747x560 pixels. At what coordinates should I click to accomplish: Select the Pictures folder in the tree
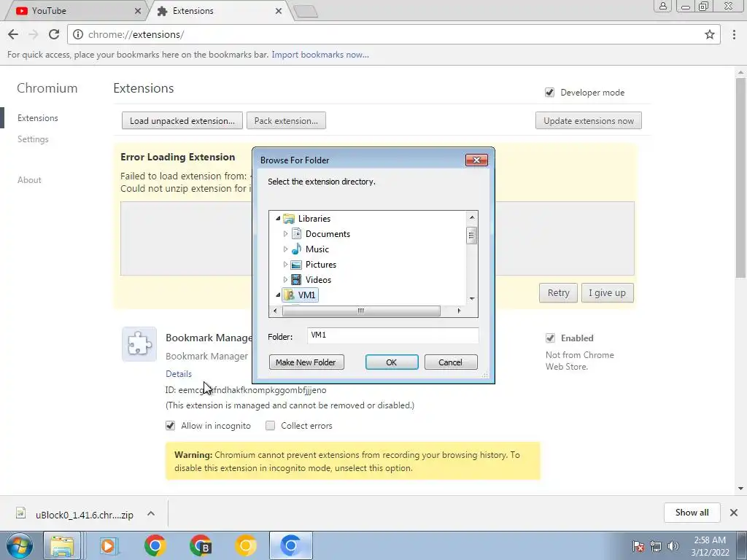[321, 264]
